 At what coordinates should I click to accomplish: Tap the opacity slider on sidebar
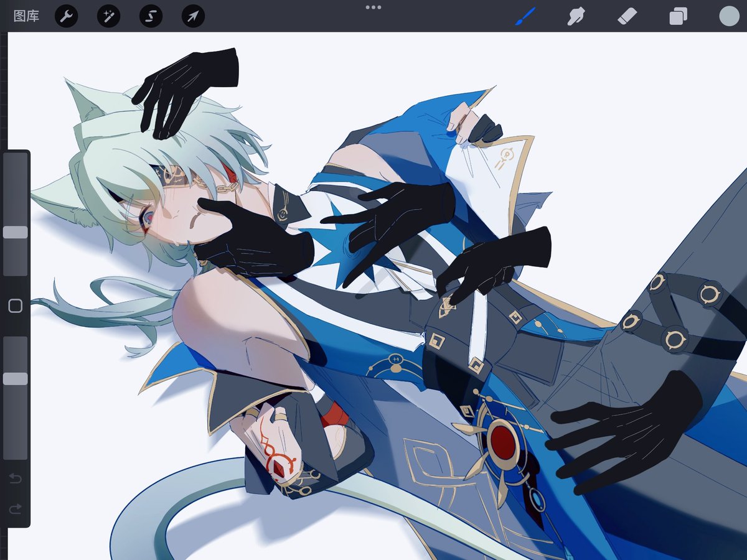point(14,378)
